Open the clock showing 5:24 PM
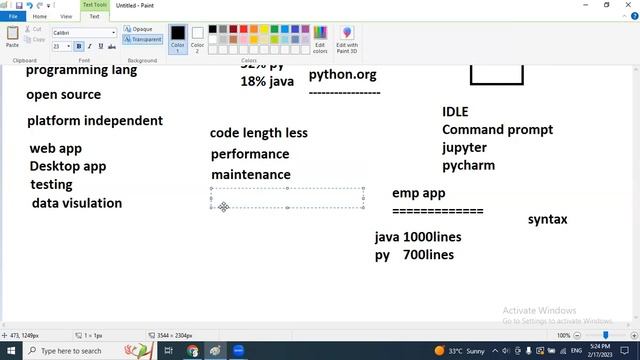 [x=600, y=351]
